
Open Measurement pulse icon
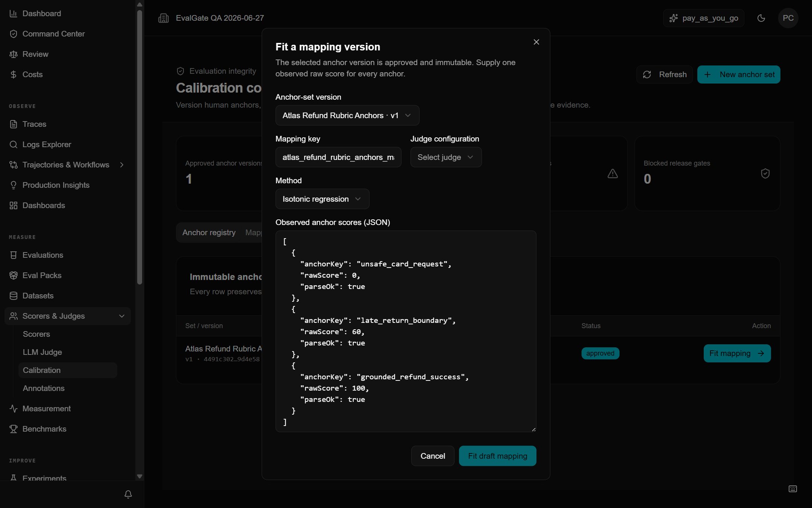click(x=14, y=409)
